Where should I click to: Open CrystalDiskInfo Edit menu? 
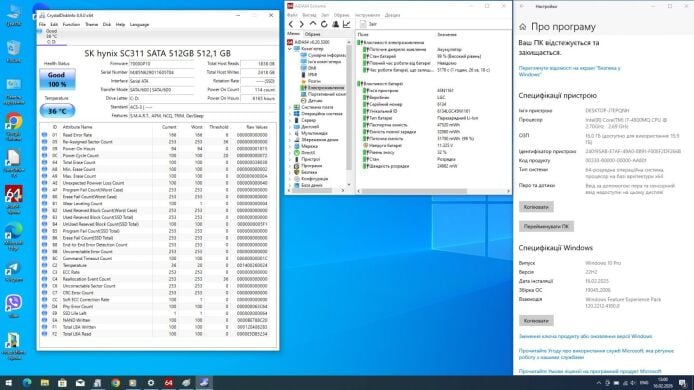coord(54,25)
